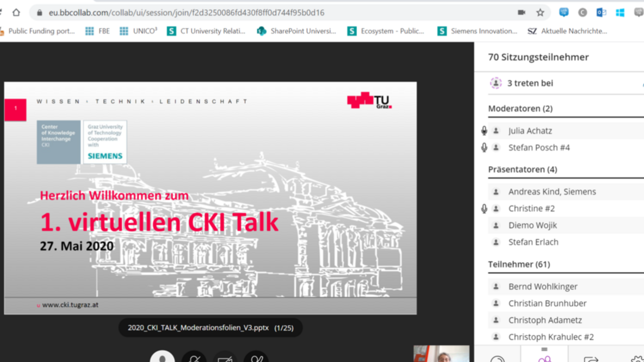Viewport: 644px width, 362px height.
Task: View site security lock icon
Action: click(40, 13)
